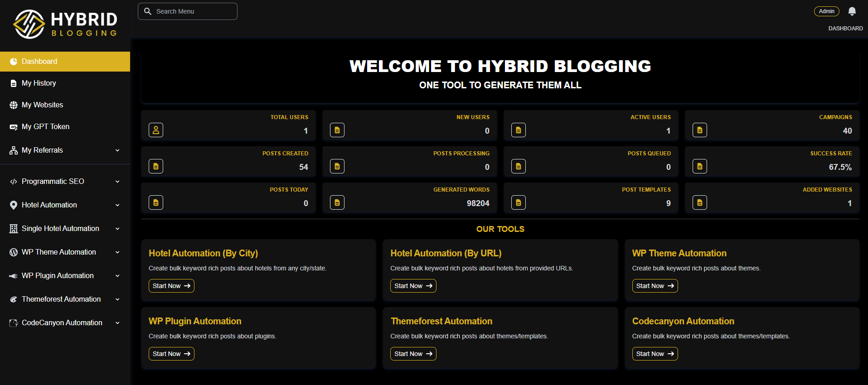Click the CodeCanyon Automation icon
This screenshot has height=385, width=868.
point(14,323)
